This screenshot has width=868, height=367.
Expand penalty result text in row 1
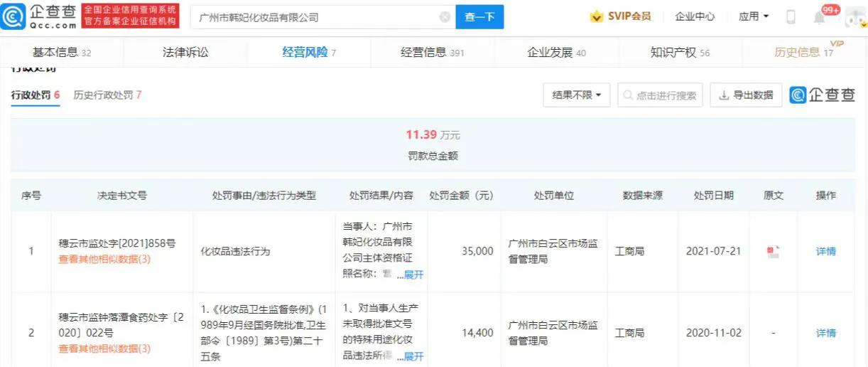point(413,275)
